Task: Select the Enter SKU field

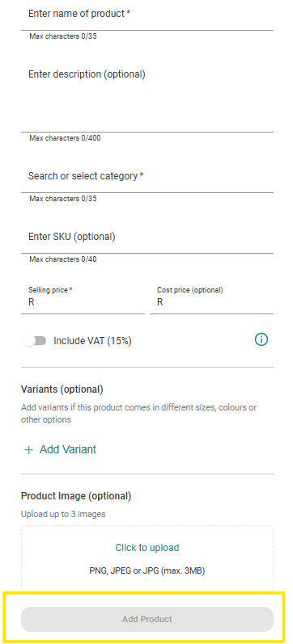Action: (x=147, y=238)
